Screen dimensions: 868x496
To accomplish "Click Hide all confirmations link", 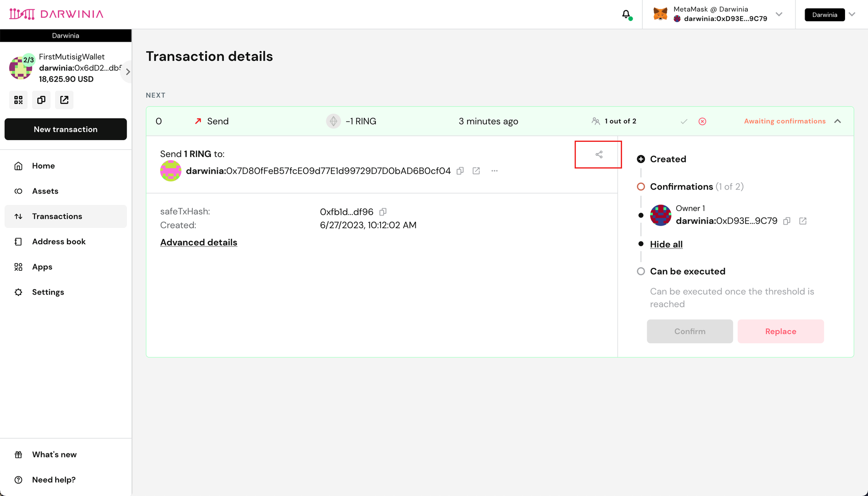I will pyautogui.click(x=666, y=244).
